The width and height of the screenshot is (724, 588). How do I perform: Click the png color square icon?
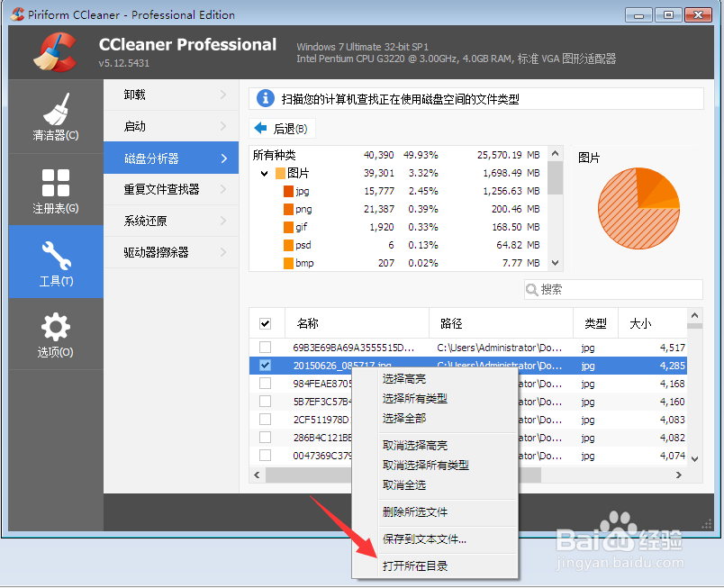[288, 209]
